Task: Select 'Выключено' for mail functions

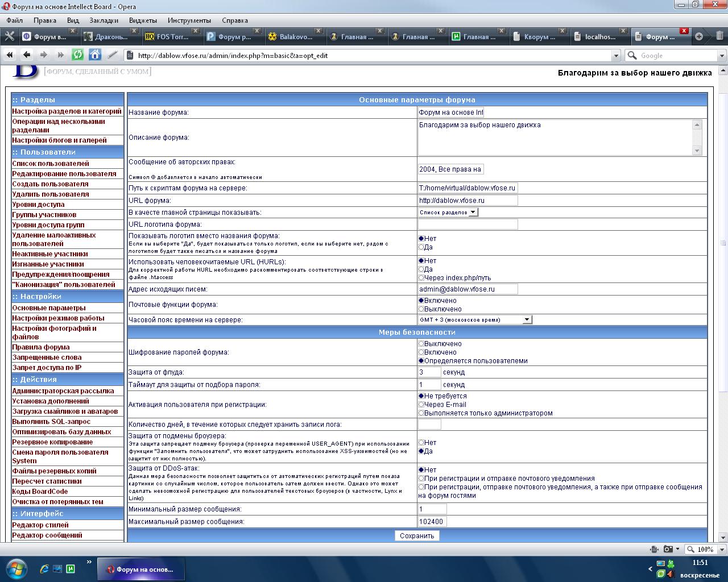Action: tap(421, 309)
